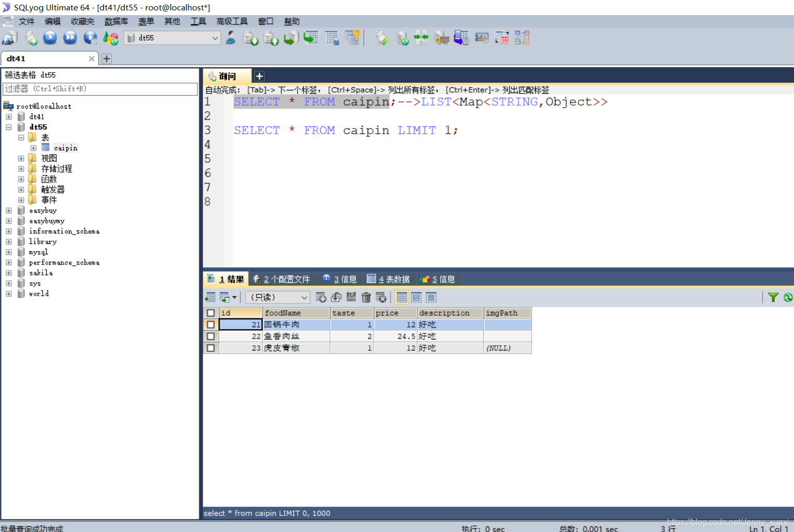
Task: Click the (NULL) imgPath cell
Action: click(x=507, y=348)
